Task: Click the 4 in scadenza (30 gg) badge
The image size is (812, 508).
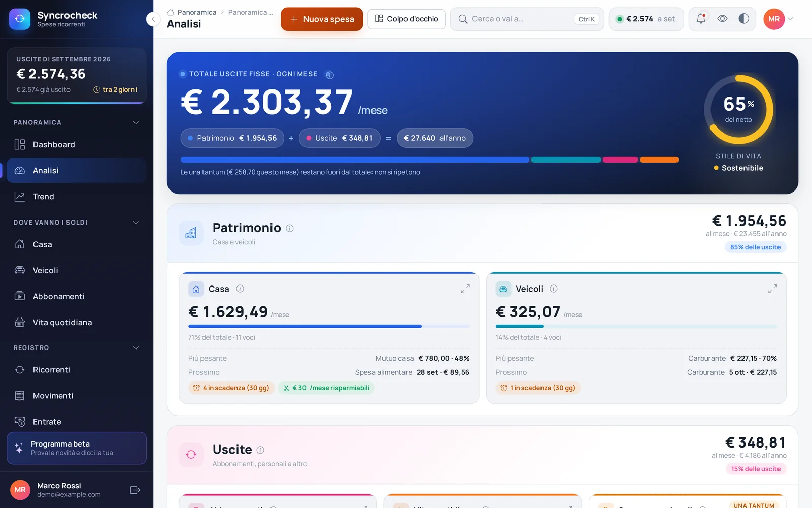Action: [231, 388]
